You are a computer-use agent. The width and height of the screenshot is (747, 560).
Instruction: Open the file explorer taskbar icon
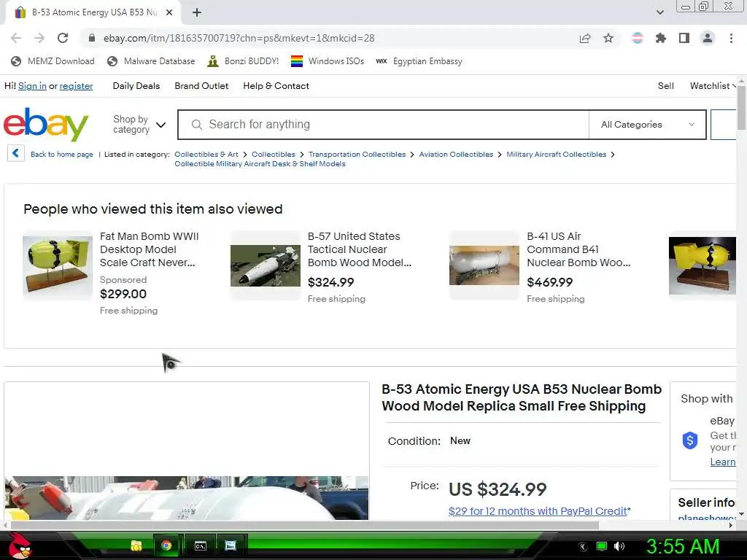[136, 545]
